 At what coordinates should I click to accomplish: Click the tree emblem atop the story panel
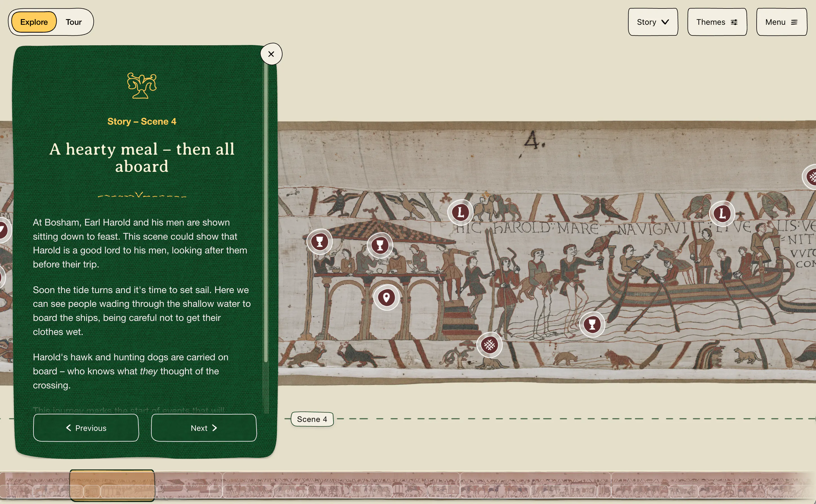142,86
